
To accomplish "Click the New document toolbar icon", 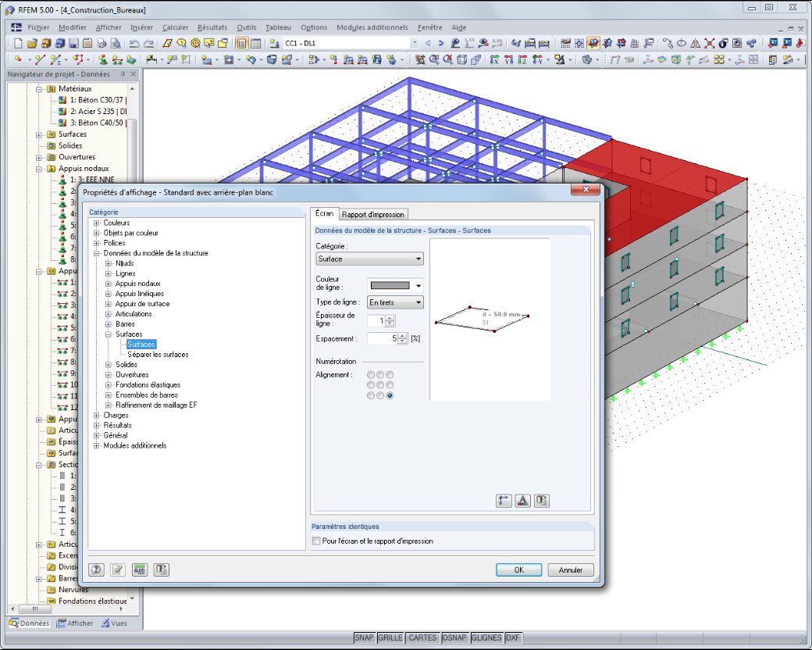I will [18, 44].
